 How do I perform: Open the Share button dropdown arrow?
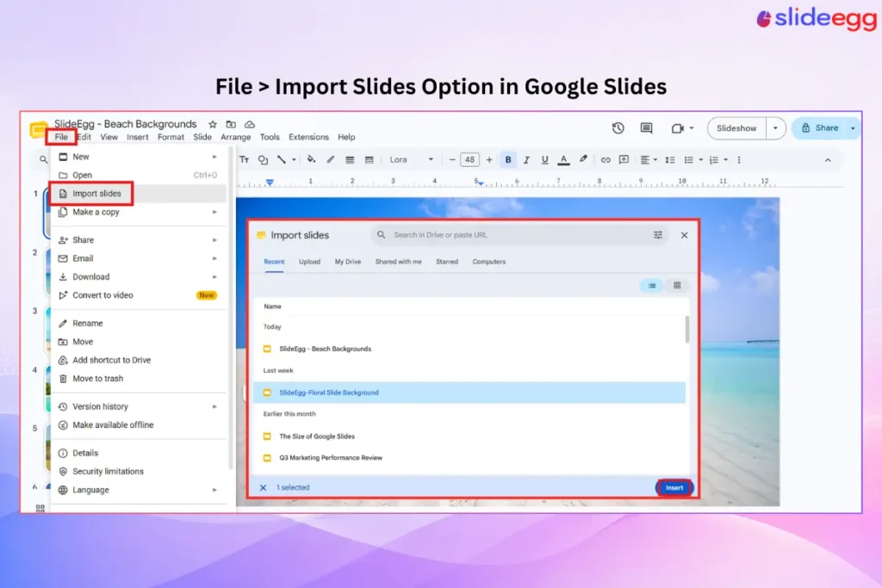click(853, 128)
